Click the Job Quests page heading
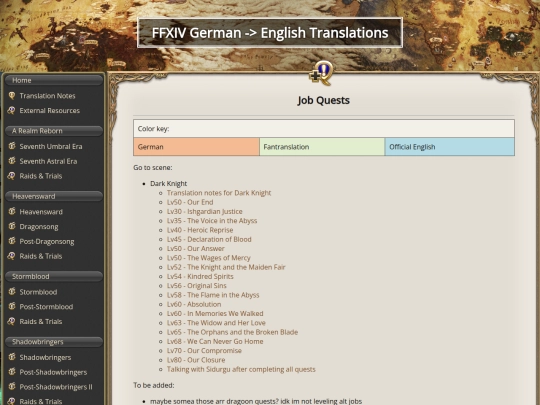This screenshot has width=540, height=405. point(323,101)
